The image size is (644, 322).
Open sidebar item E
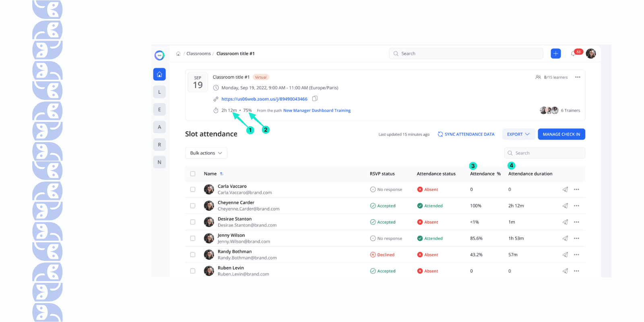pyautogui.click(x=159, y=109)
